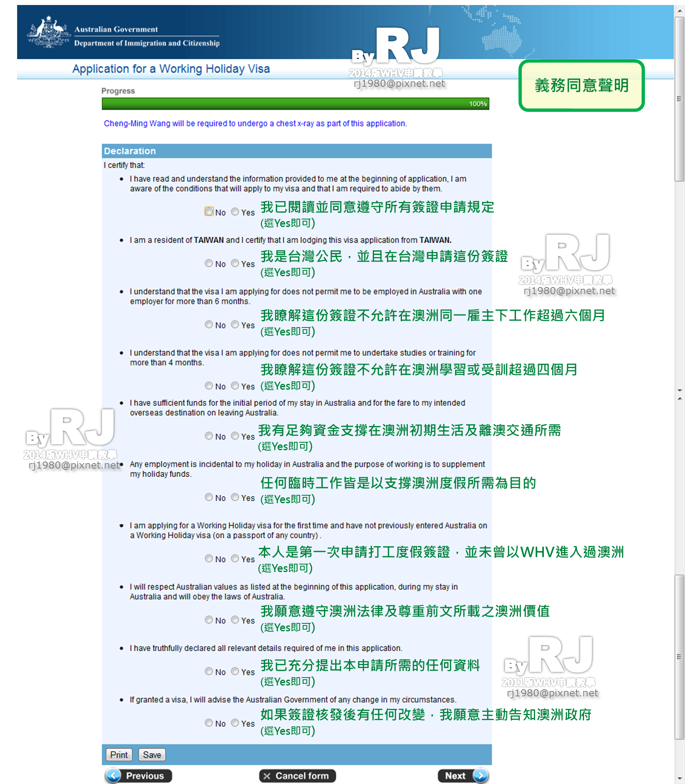Select No for read and understand information

click(209, 212)
